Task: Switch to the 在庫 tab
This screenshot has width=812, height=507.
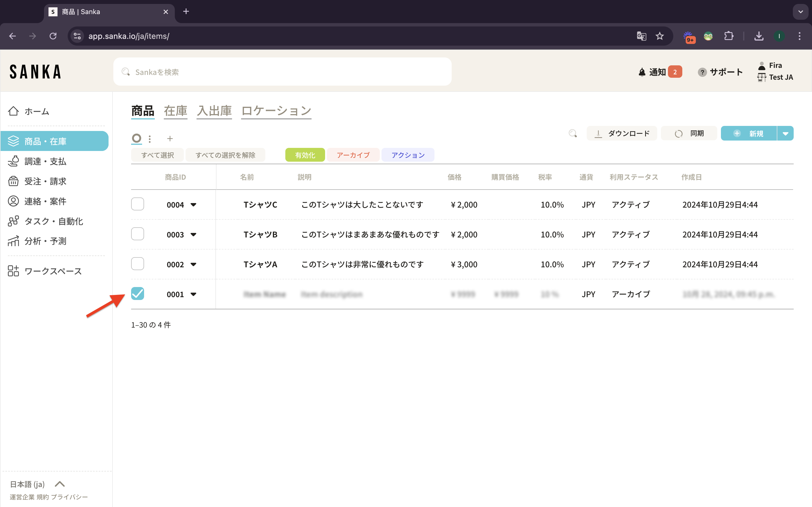Action: click(x=175, y=111)
